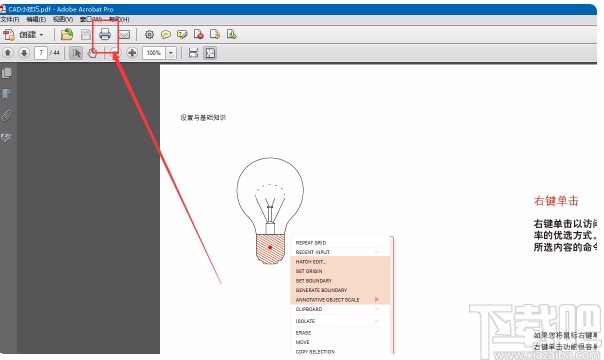Click COPY SELECTION text in the document
This screenshot has width=604, height=360.
pyautogui.click(x=315, y=352)
